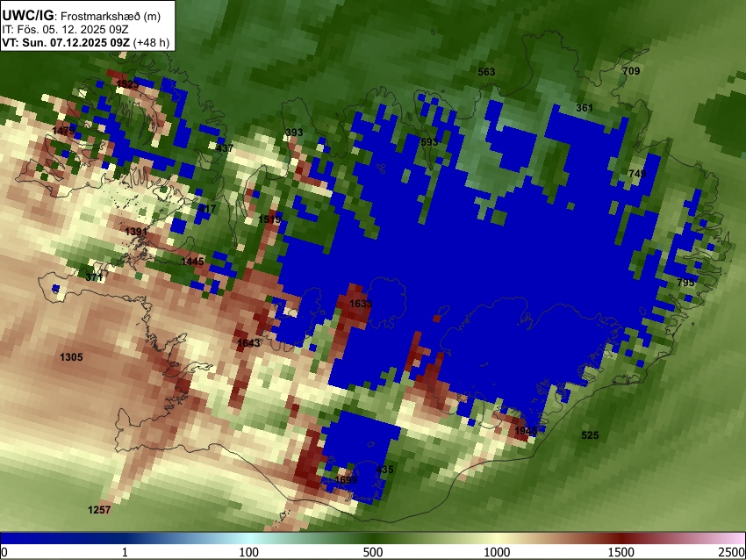The height and width of the screenshot is (560, 746).
Task: Click the 0 label on the color scale
Action: tap(4, 552)
